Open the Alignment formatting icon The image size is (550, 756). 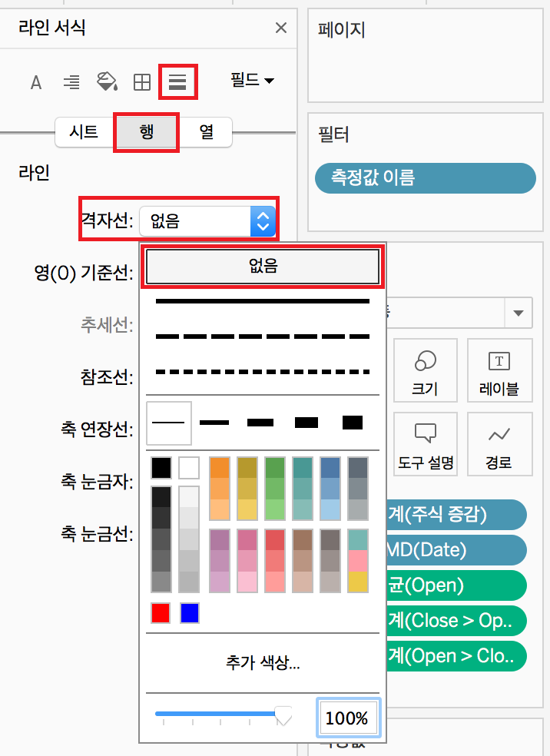72,82
